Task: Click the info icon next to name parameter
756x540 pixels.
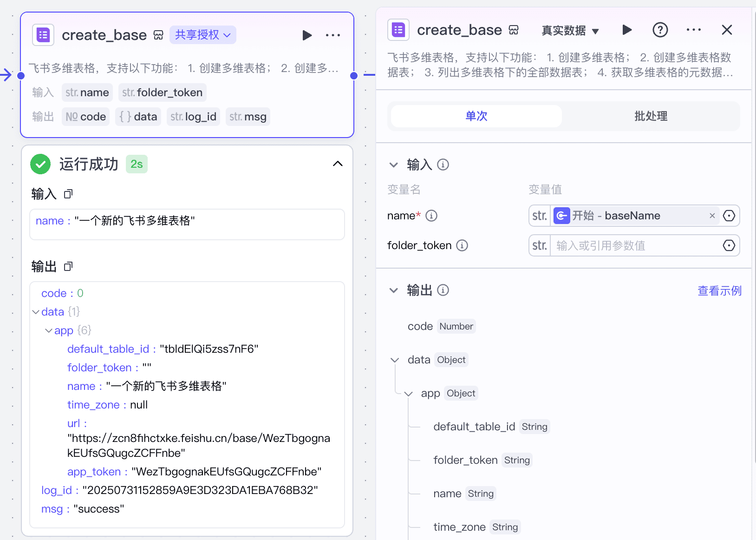Action: [431, 215]
